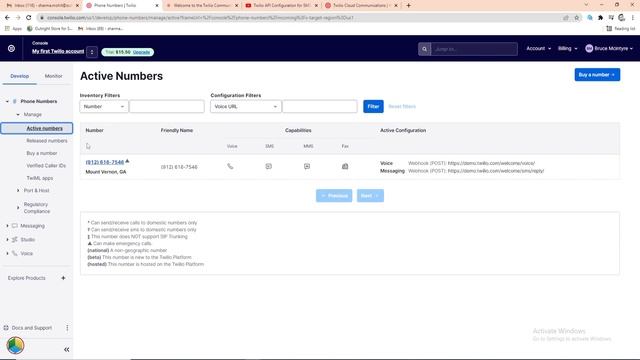640x360 pixels.
Task: Click the MMS capability icon
Action: [x=307, y=167]
